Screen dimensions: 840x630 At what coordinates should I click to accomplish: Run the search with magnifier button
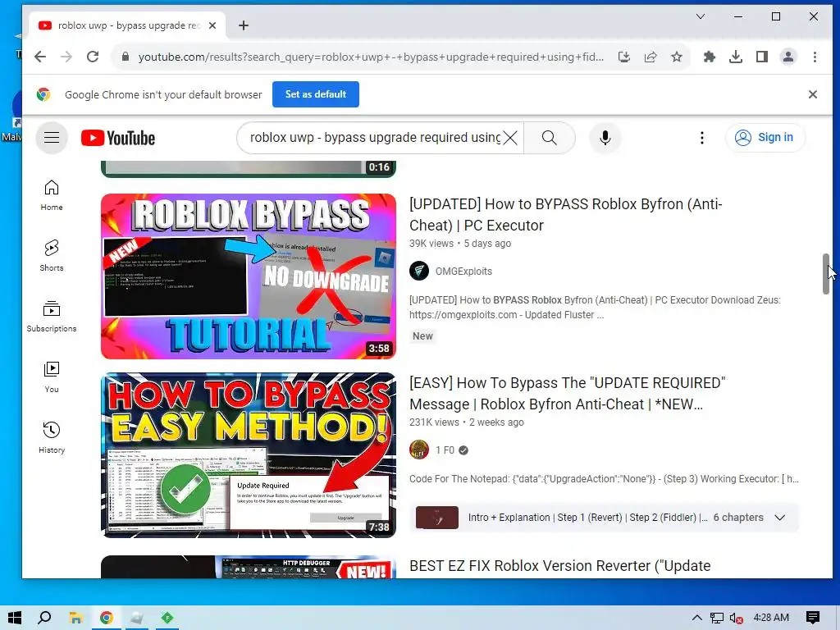(549, 138)
